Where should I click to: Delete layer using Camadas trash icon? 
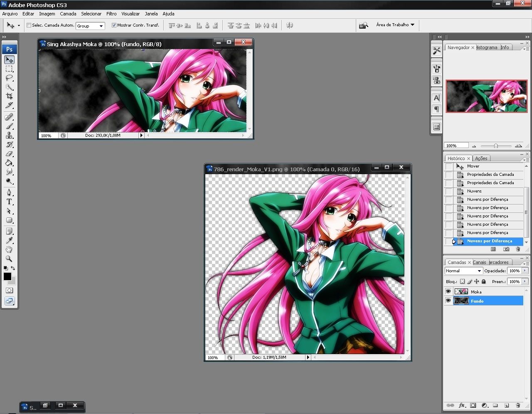[518, 405]
